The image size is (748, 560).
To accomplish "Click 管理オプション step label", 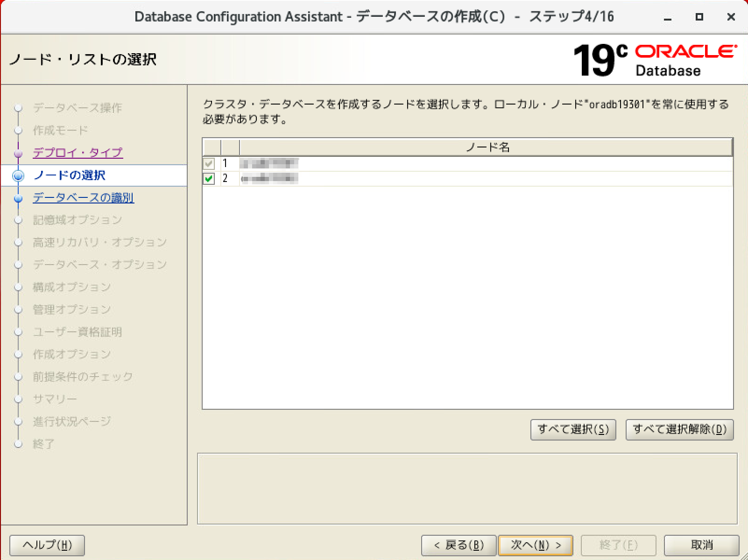I will click(x=72, y=309).
